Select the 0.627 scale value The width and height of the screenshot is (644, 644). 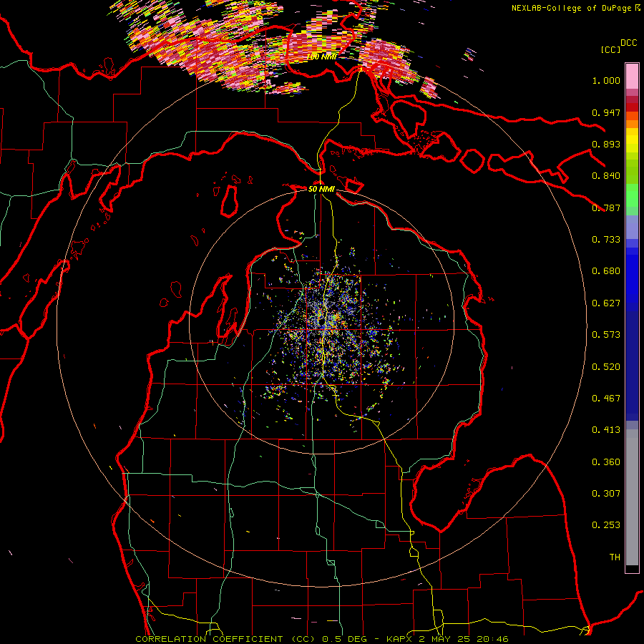(606, 303)
